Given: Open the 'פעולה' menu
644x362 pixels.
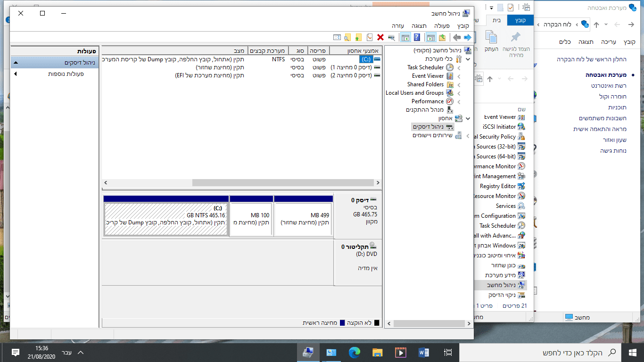Looking at the screenshot, I should point(442,26).
